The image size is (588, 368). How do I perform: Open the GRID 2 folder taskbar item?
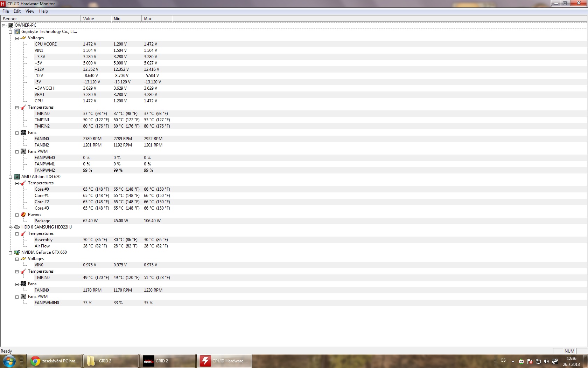[x=111, y=361]
